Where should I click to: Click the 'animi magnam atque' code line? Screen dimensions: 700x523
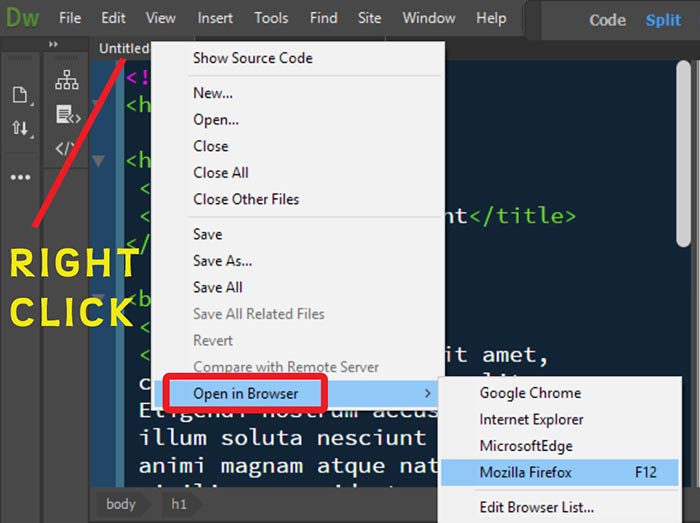(288, 466)
